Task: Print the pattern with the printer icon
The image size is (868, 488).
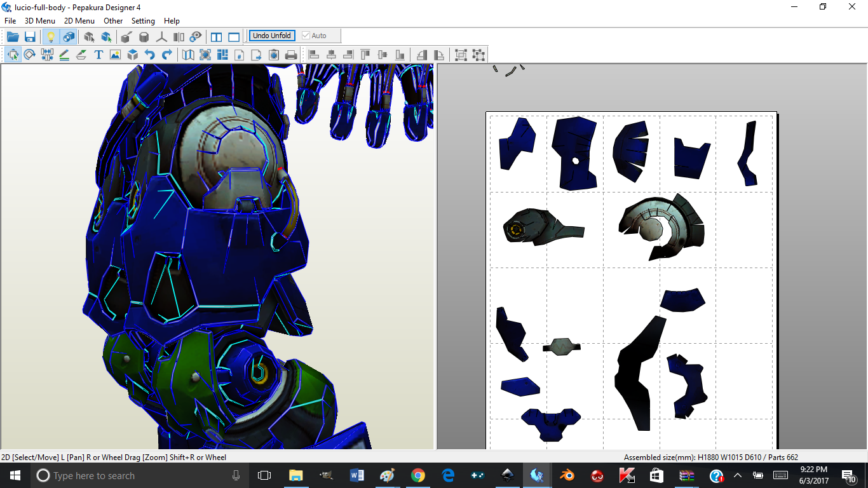Action: coord(291,55)
